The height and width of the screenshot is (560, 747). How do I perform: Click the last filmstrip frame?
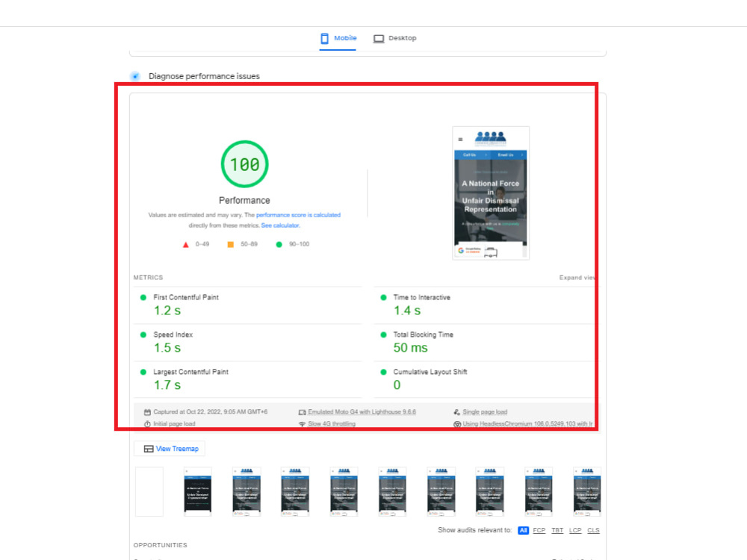point(587,492)
